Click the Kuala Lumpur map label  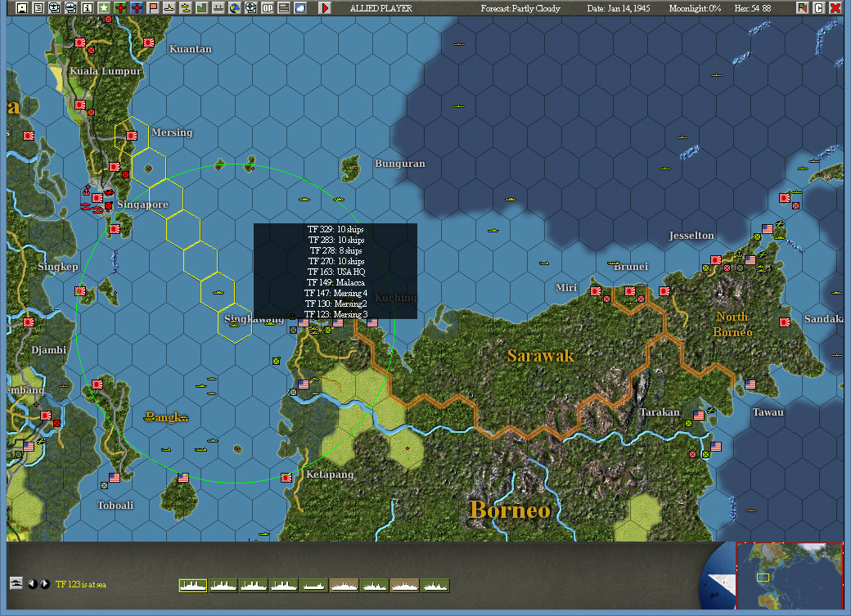106,71
